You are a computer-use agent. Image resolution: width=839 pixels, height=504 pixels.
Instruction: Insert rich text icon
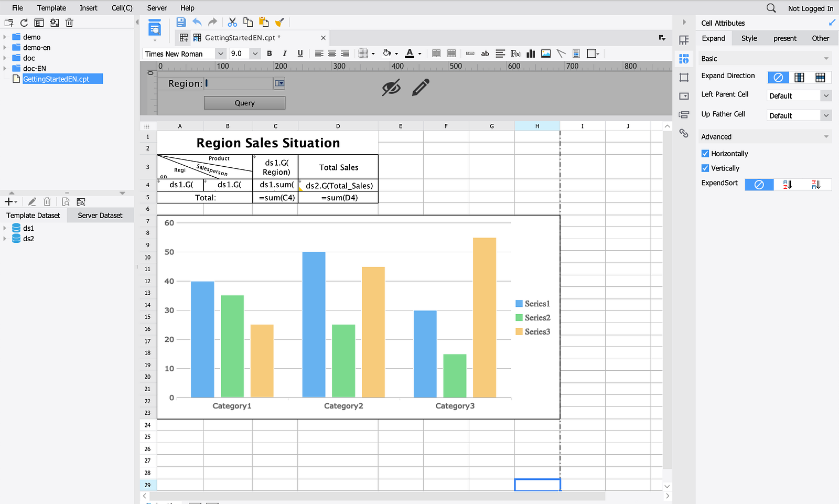pyautogui.click(x=500, y=53)
